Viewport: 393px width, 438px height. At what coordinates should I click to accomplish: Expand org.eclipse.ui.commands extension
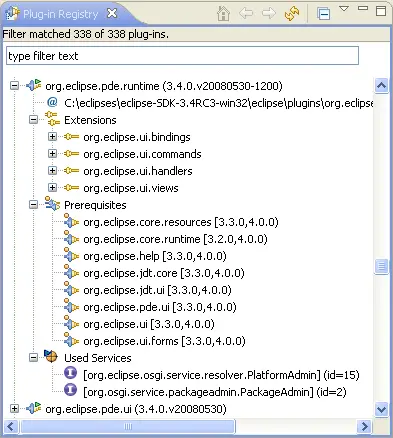click(52, 154)
